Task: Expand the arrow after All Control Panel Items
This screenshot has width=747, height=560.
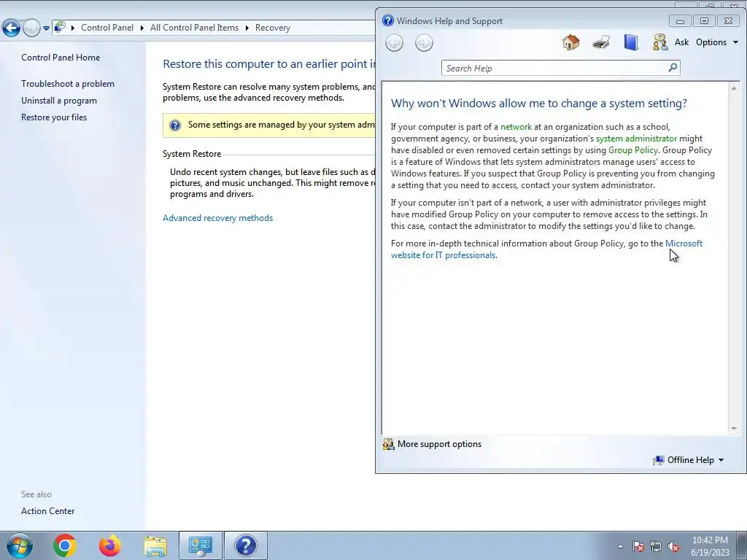Action: click(x=247, y=28)
